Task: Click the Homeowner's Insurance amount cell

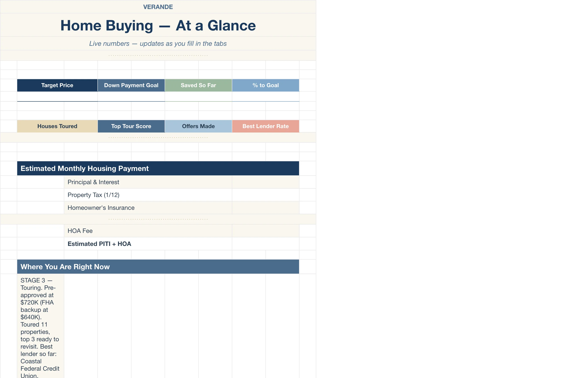Action: (x=265, y=208)
